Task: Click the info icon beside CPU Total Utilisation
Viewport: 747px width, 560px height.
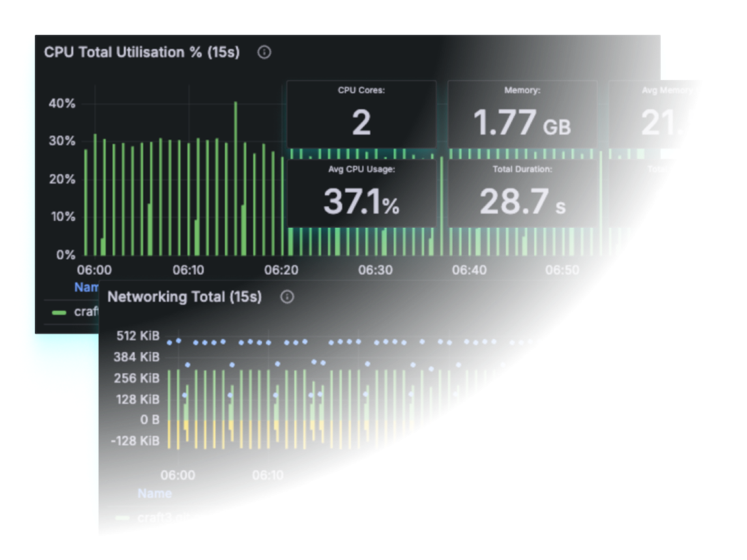Action: [x=264, y=52]
